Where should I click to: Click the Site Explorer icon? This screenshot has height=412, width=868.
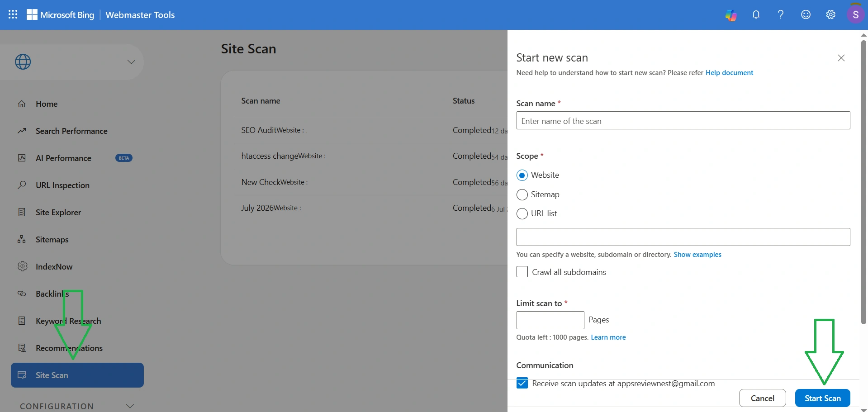22,212
